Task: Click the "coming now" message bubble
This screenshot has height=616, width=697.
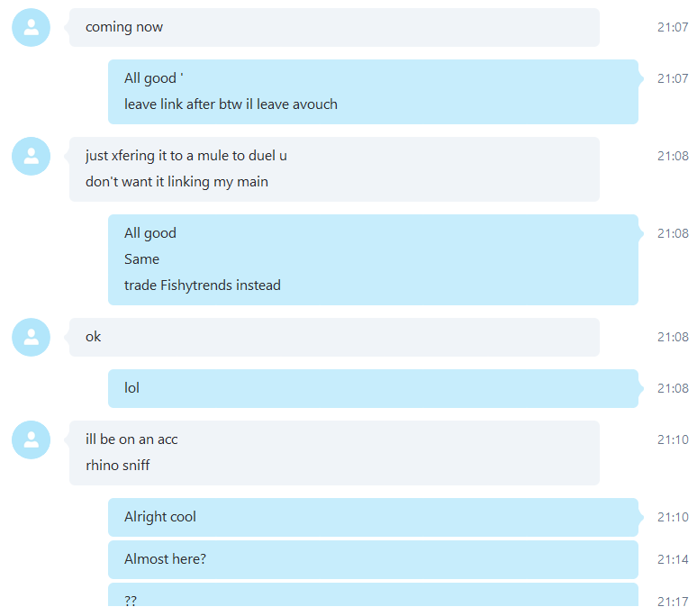Action: click(x=334, y=27)
